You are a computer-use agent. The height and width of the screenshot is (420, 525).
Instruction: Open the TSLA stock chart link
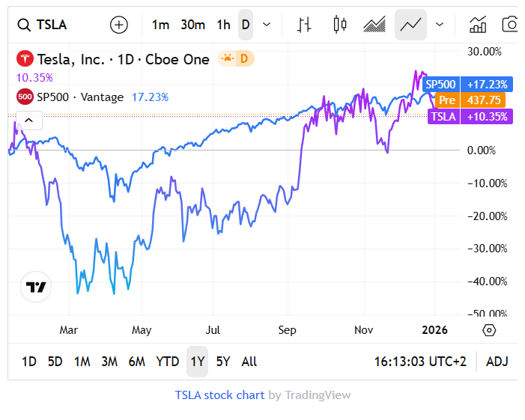(x=219, y=395)
